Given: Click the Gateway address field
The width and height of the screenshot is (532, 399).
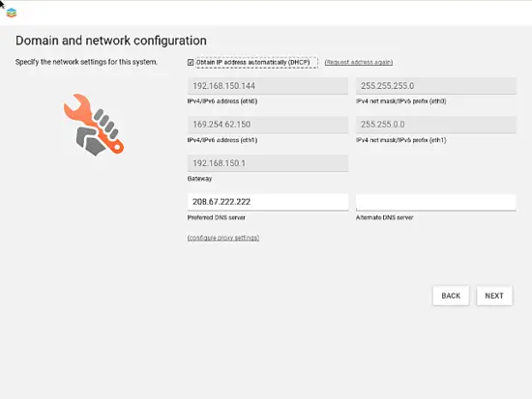Looking at the screenshot, I should [x=268, y=163].
